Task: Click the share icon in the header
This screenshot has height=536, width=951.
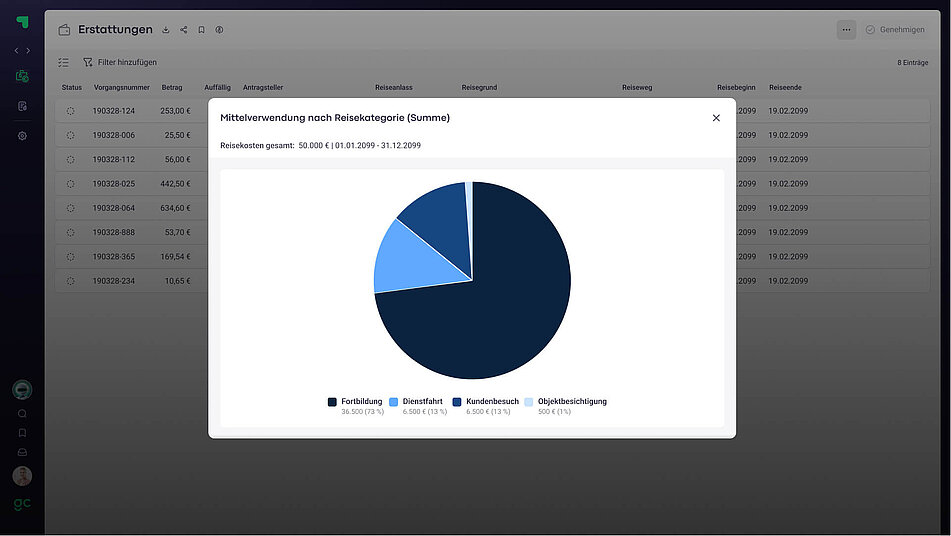Action: point(184,30)
